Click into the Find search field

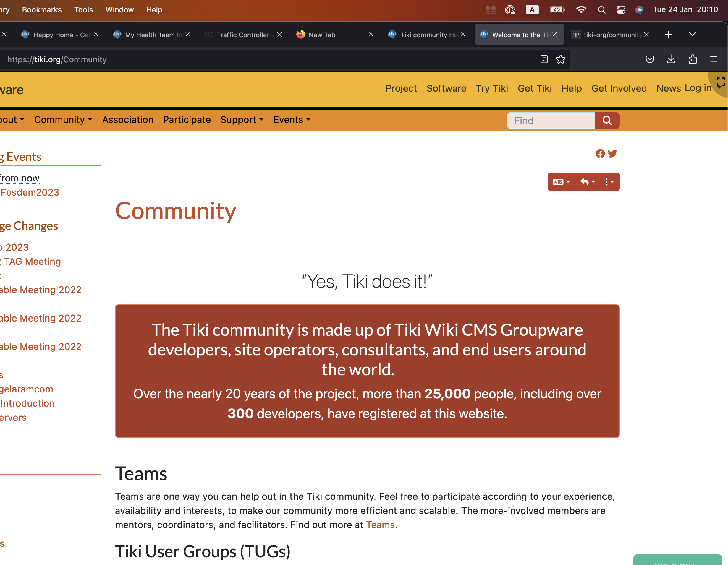pos(551,121)
